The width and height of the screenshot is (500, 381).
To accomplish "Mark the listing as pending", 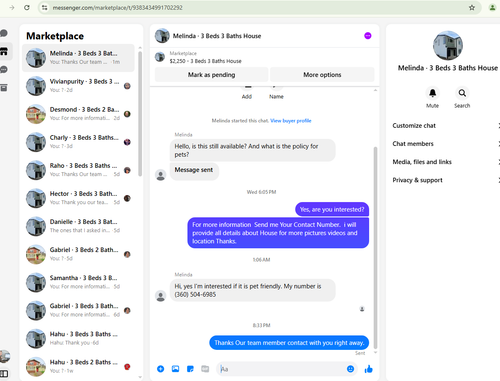I will (x=211, y=75).
